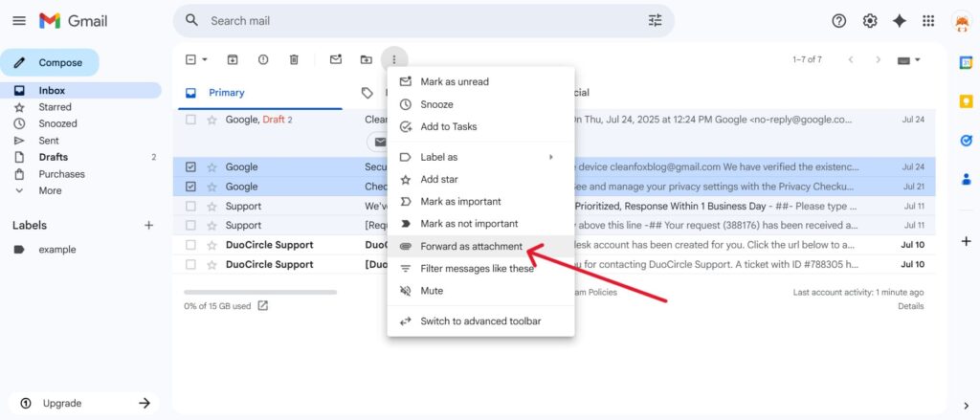Screen dimensions: 980x420
Task: Choose Filter messages like these
Action: (480, 269)
